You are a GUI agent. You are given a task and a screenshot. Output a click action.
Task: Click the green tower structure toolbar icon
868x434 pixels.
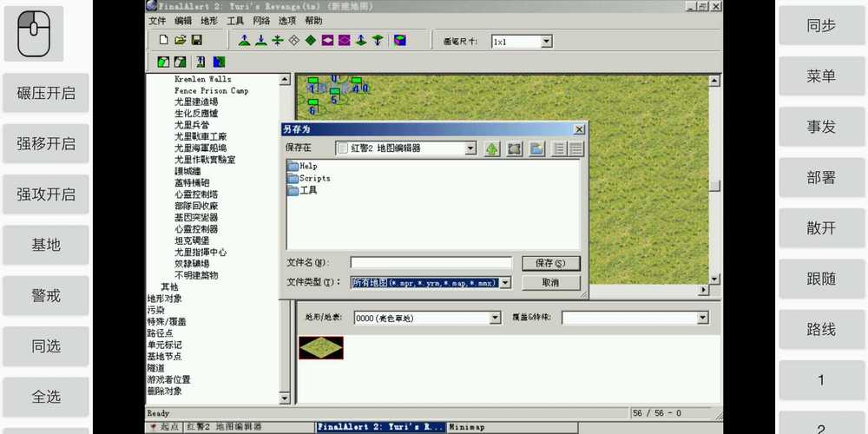point(201,62)
